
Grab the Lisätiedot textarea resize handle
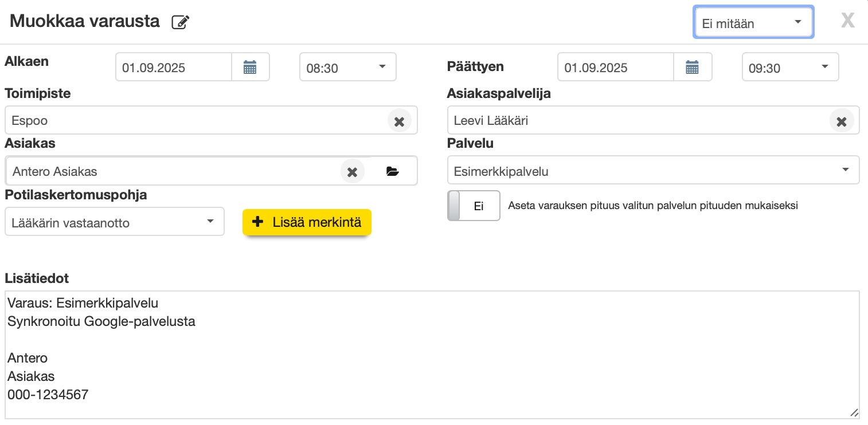pos(854,412)
